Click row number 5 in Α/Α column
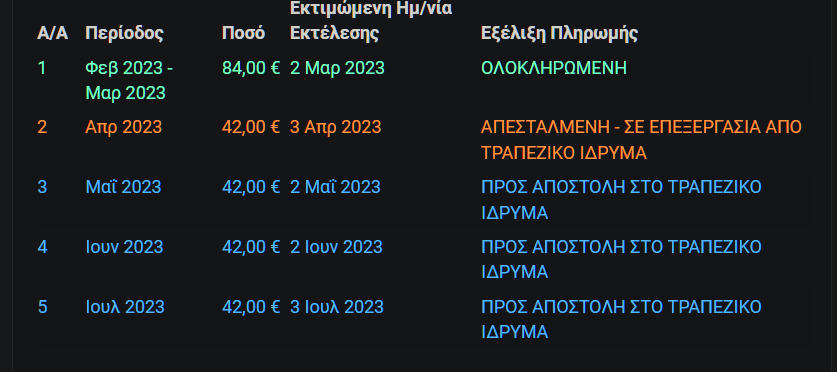 point(43,307)
